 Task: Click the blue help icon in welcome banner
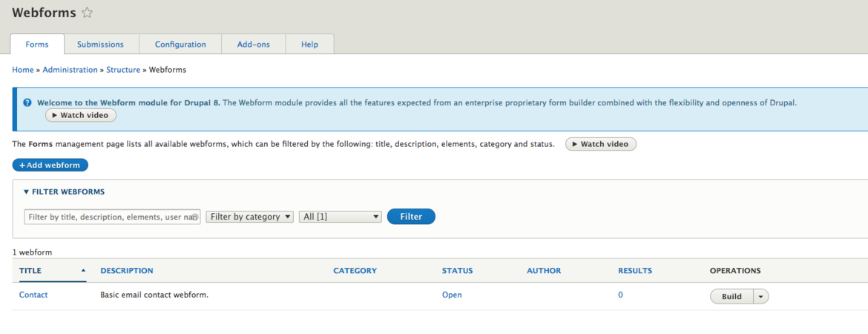27,103
